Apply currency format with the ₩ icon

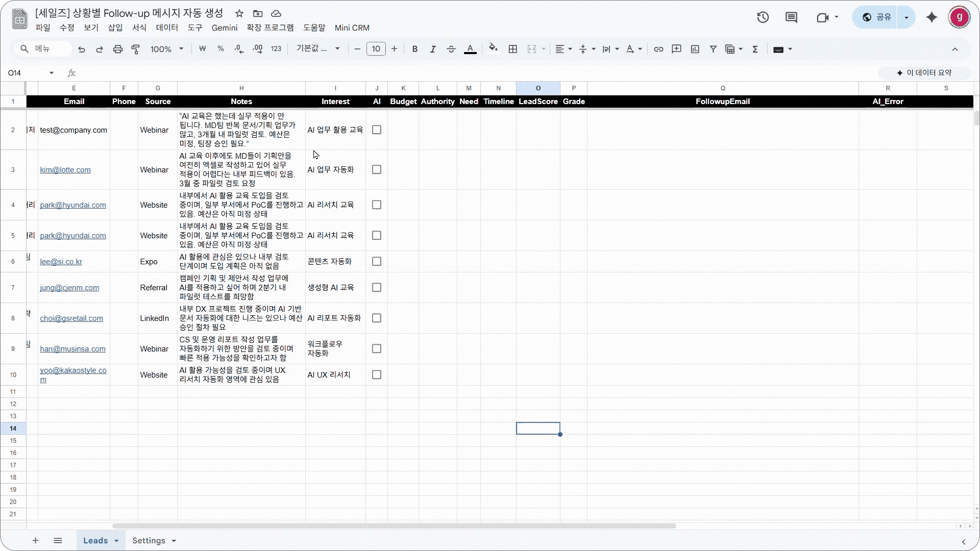pos(203,49)
